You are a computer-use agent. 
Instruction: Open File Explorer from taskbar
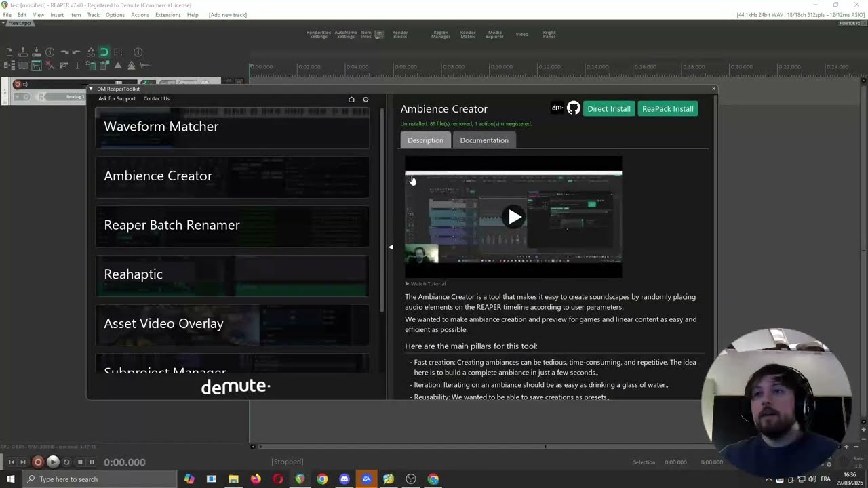pos(233,479)
